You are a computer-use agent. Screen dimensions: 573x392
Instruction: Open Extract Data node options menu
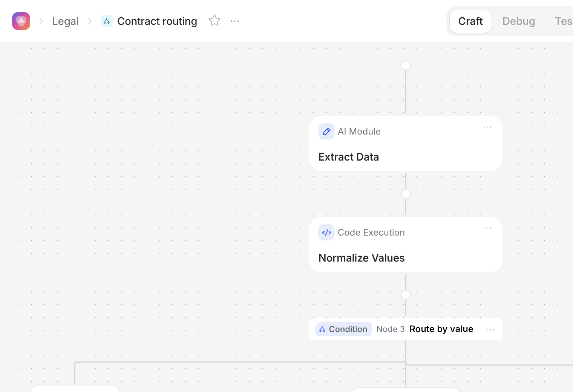(487, 127)
